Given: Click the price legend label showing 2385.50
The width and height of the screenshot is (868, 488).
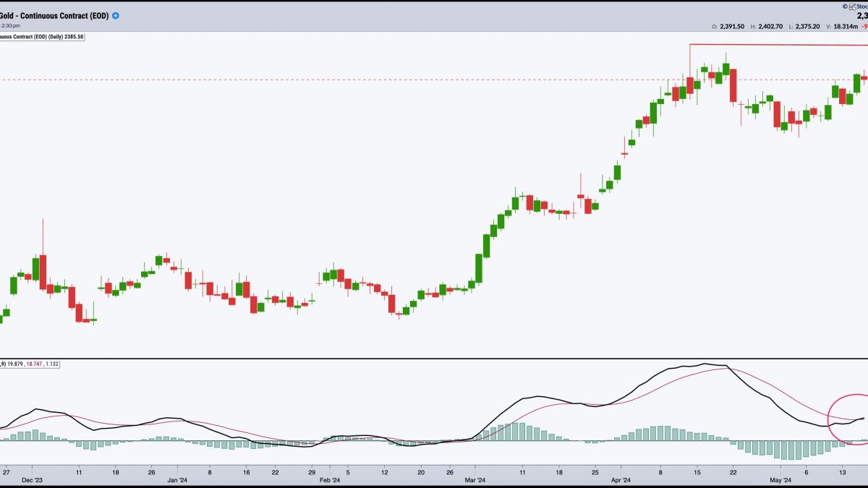Looking at the screenshot, I should (42, 37).
